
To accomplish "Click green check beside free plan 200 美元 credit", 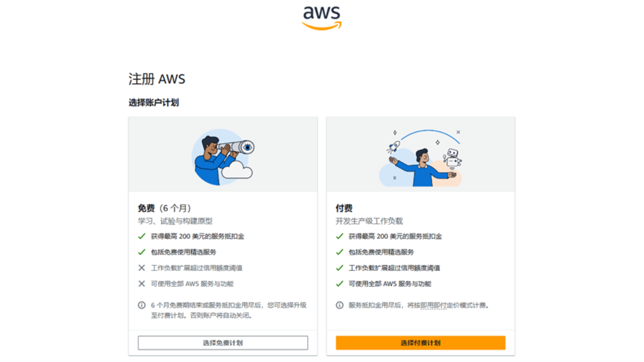I will coord(142,236).
